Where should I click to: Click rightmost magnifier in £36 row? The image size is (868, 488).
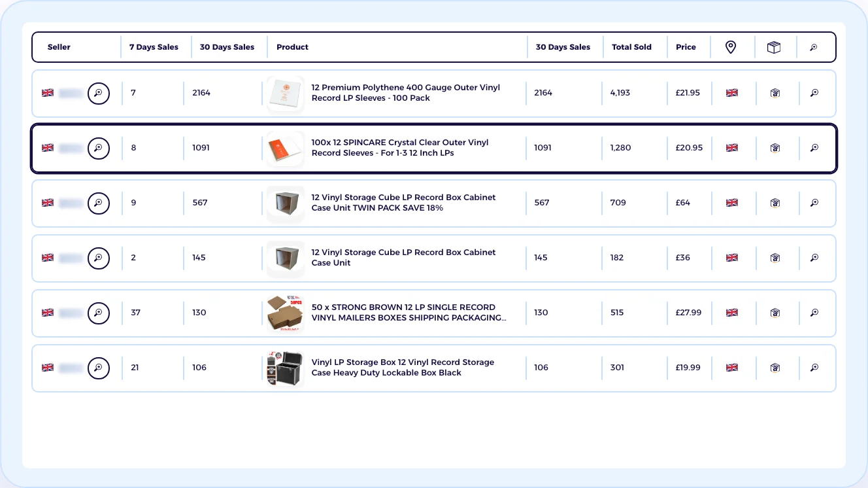pos(814,258)
